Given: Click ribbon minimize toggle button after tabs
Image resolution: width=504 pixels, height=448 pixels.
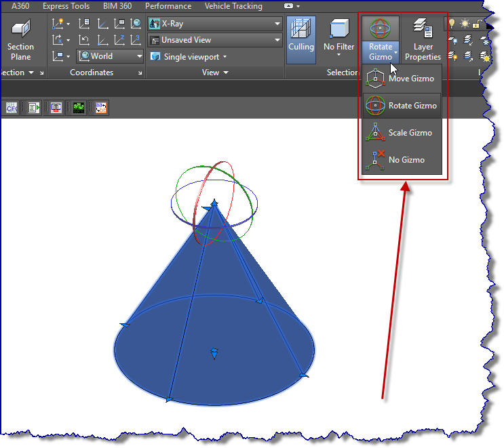Looking at the screenshot, I should (x=289, y=6).
